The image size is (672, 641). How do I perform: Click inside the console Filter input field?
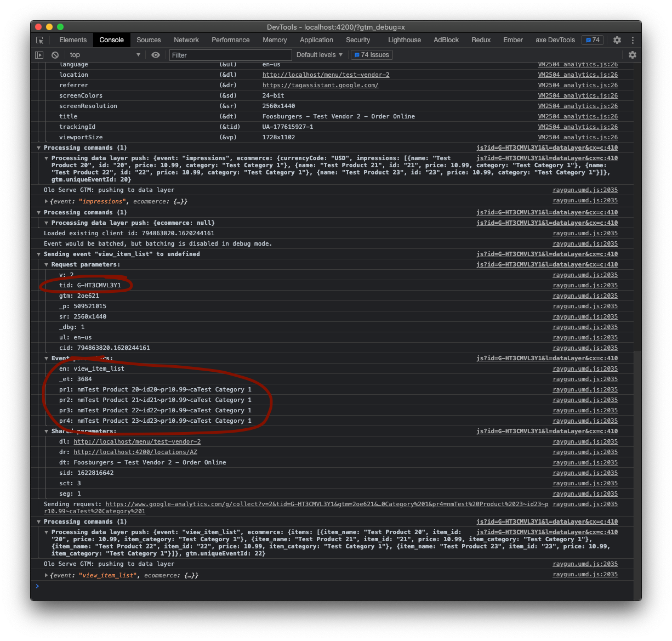pyautogui.click(x=230, y=55)
